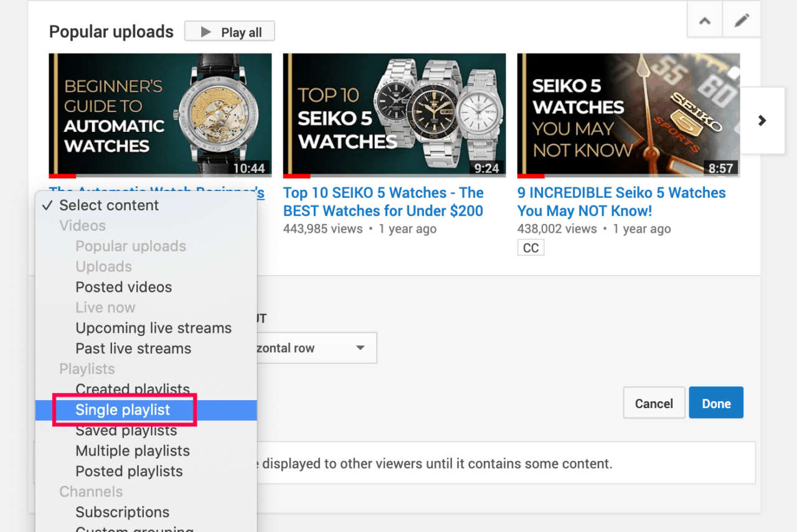This screenshot has width=797, height=532.
Task: Select Subscriptions option under Channels
Action: click(146, 512)
